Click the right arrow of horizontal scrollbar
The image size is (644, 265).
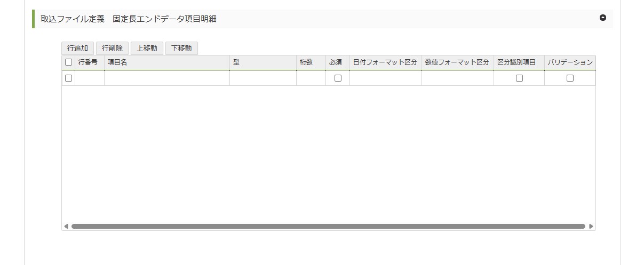click(591, 227)
